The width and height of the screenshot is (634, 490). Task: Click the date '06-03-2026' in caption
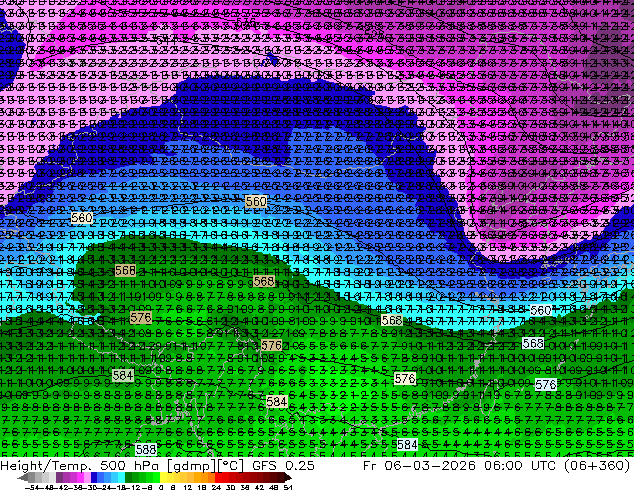click(x=430, y=466)
